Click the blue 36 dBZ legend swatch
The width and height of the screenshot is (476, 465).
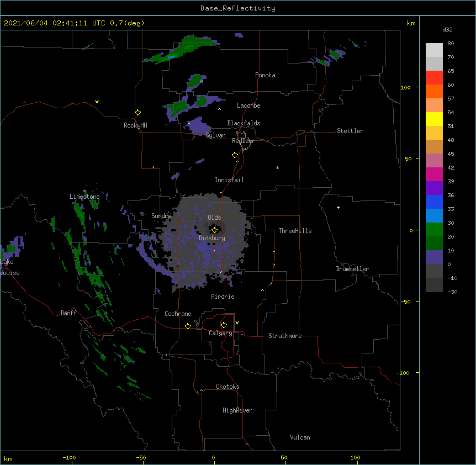tap(434, 202)
